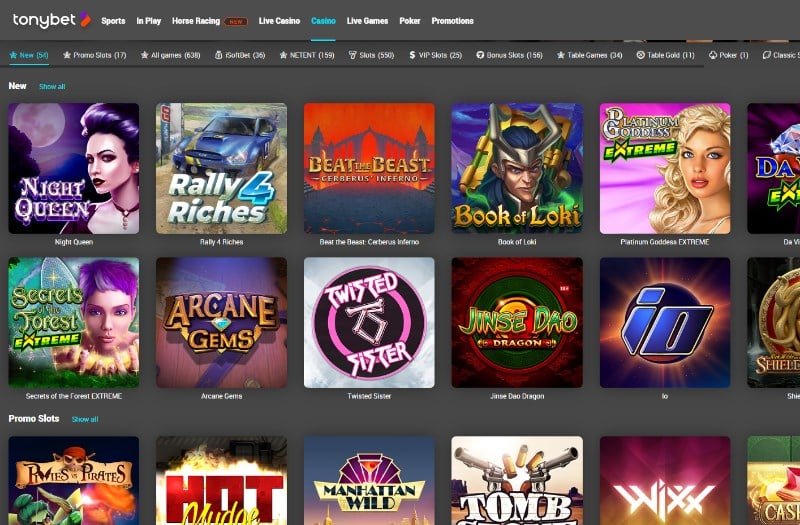Screen dimensions: 800x525
Task: Open Live Games
Action: coord(367,21)
